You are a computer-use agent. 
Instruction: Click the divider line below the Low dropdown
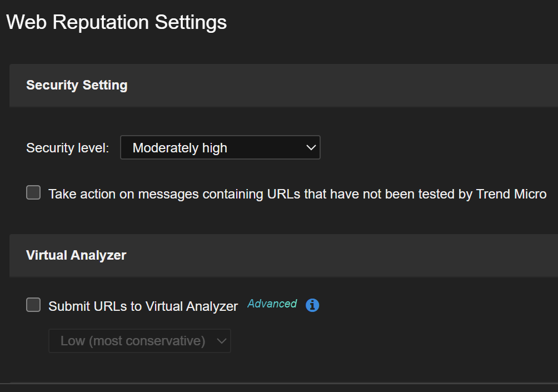(x=278, y=383)
